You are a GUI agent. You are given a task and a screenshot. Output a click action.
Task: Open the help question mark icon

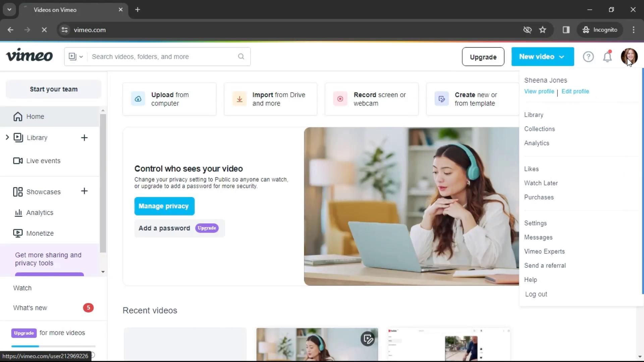[x=588, y=57]
